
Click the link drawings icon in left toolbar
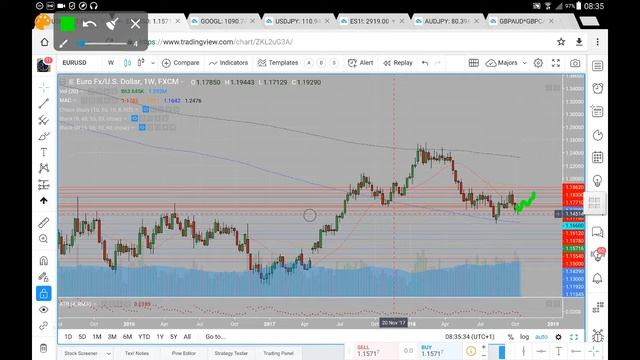[x=44, y=326]
